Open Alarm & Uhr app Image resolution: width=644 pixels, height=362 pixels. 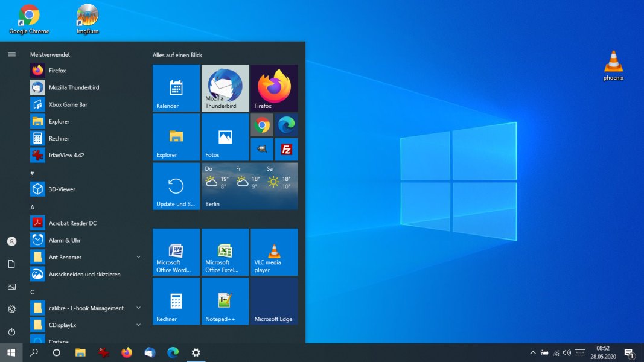point(86,240)
